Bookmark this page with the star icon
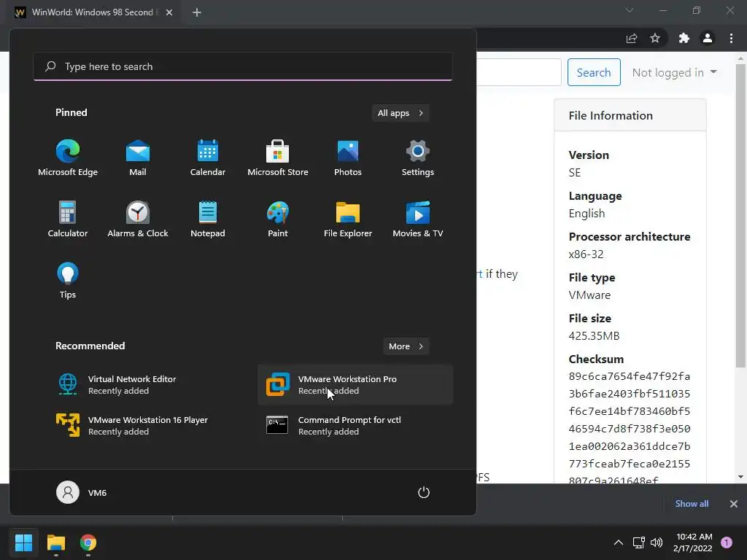Image resolution: width=747 pixels, height=560 pixels. [655, 38]
